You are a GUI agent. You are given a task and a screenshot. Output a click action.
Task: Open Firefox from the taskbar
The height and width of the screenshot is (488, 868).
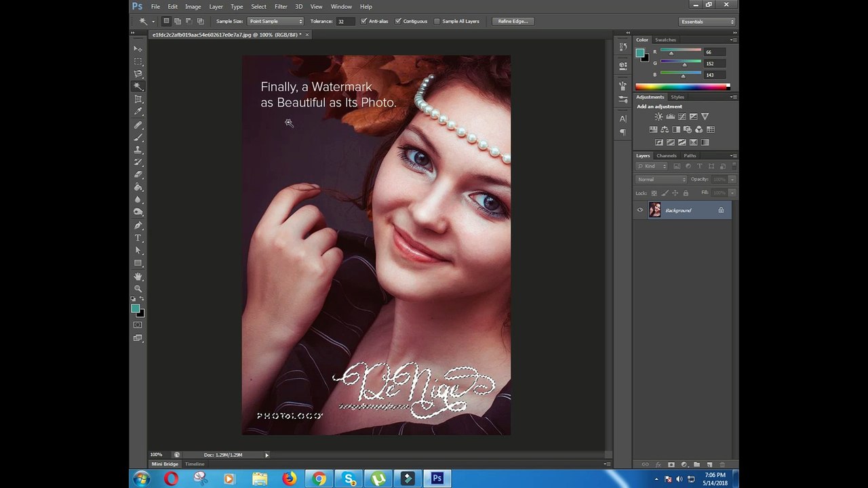coord(290,479)
